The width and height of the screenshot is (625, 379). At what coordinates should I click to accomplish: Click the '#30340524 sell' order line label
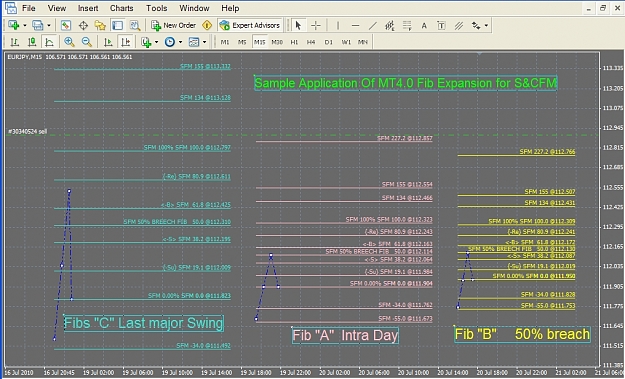28,132
